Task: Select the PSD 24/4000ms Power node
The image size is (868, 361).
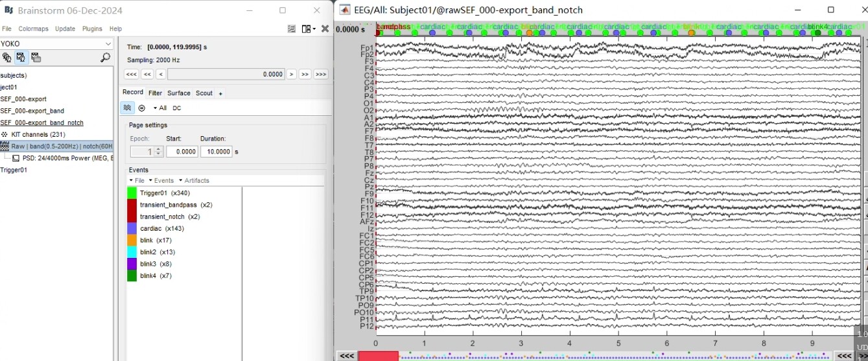Action: pyautogui.click(x=62, y=158)
